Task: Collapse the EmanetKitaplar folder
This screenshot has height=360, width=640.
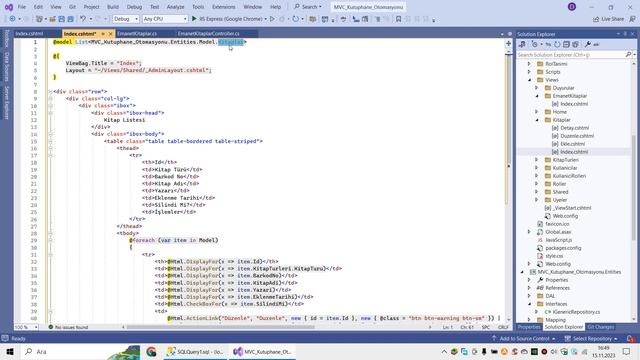Action: 537,96
